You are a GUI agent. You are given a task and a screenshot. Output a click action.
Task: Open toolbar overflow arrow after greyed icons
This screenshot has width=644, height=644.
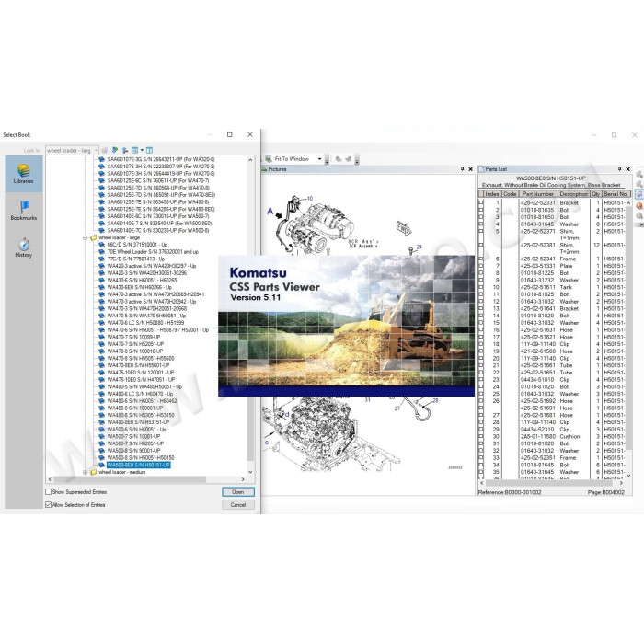tap(357, 160)
